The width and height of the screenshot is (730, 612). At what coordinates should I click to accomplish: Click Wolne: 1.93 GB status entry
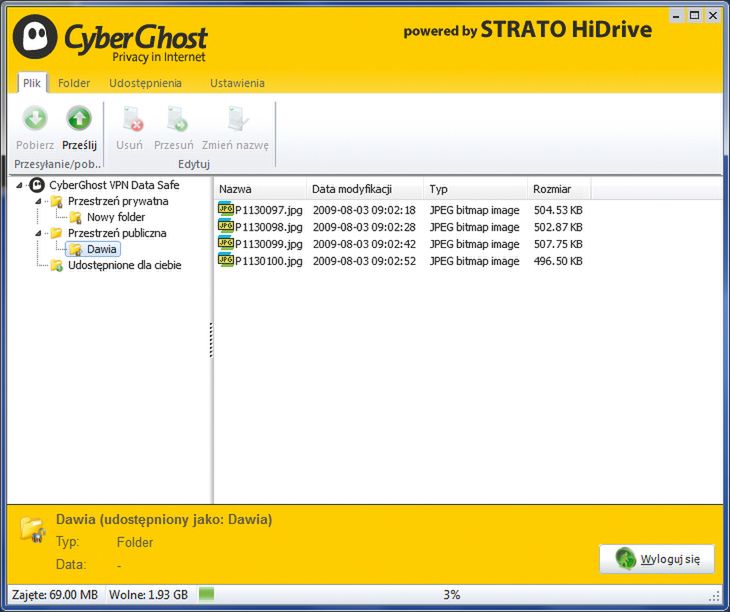(149, 595)
